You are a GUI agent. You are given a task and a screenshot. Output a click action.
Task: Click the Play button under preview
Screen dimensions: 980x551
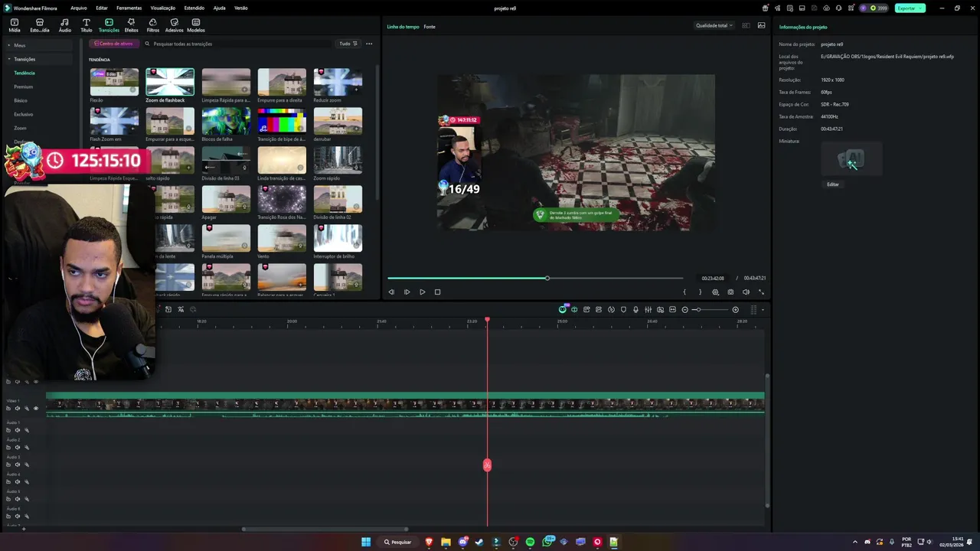[422, 292]
